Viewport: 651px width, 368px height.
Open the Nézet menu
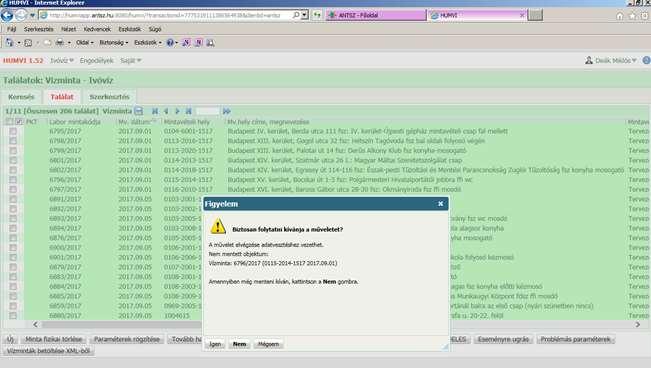[x=69, y=29]
